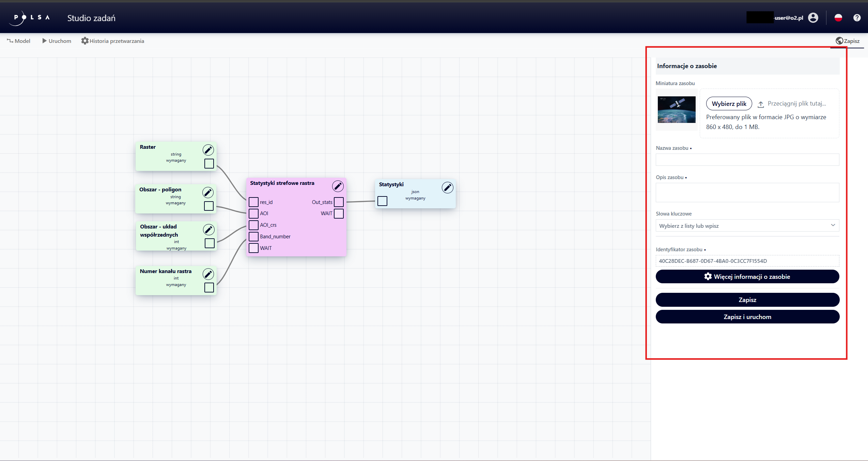Switch to the Uruchom tab
This screenshot has height=461, width=868.
[57, 41]
